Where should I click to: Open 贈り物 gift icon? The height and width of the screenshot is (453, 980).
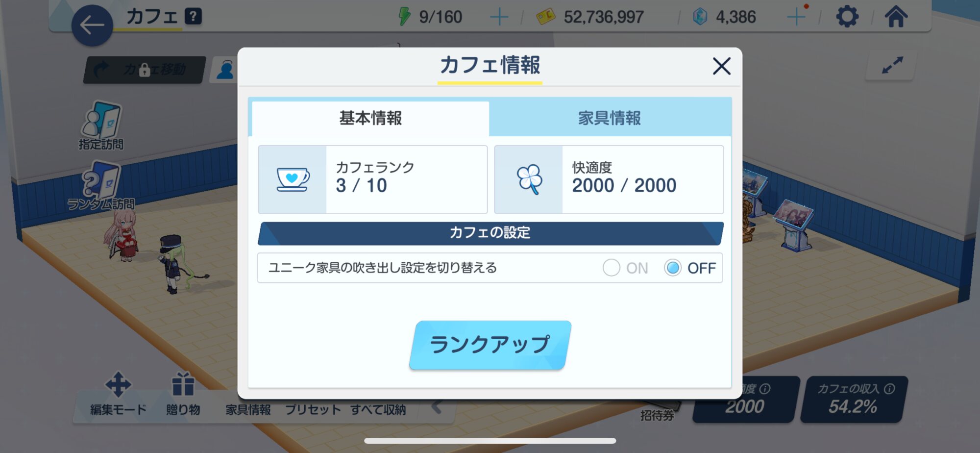pos(183,394)
